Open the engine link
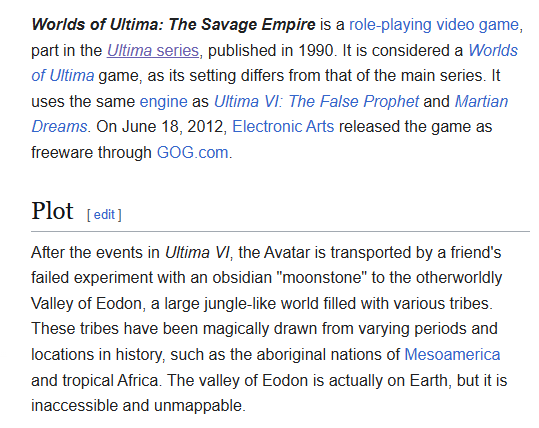 [163, 102]
